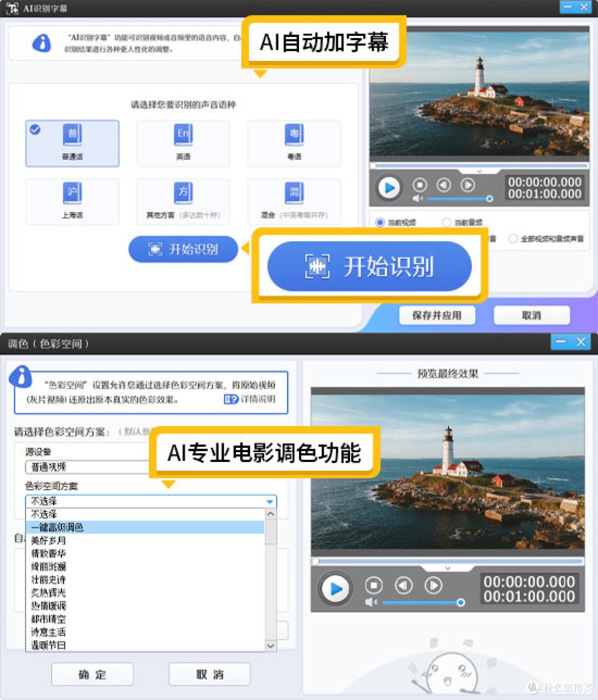Select the 当前视频 radio option

coord(380,222)
